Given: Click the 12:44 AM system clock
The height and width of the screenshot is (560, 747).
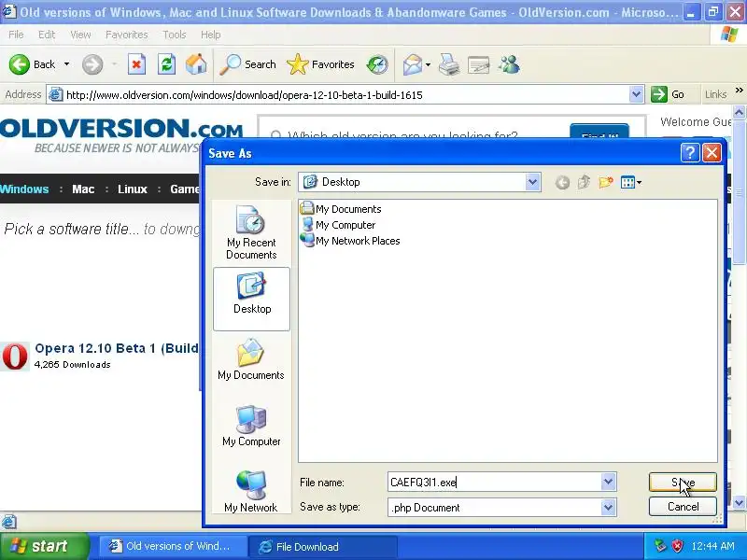Looking at the screenshot, I should coord(712,546).
